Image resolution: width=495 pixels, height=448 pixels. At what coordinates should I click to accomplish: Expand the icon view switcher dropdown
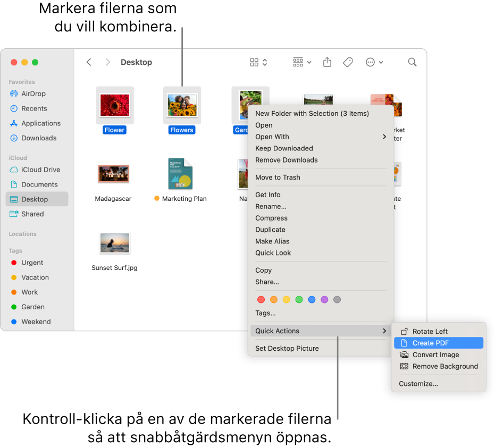(x=259, y=62)
